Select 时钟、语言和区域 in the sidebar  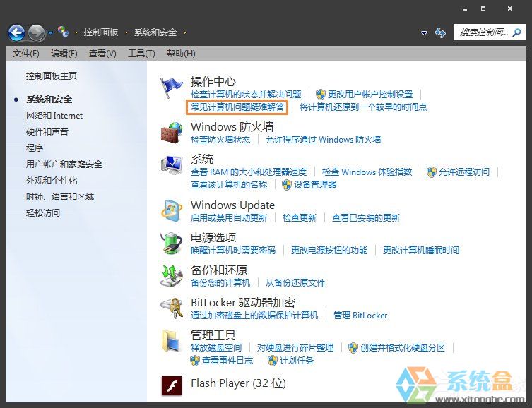click(60, 196)
